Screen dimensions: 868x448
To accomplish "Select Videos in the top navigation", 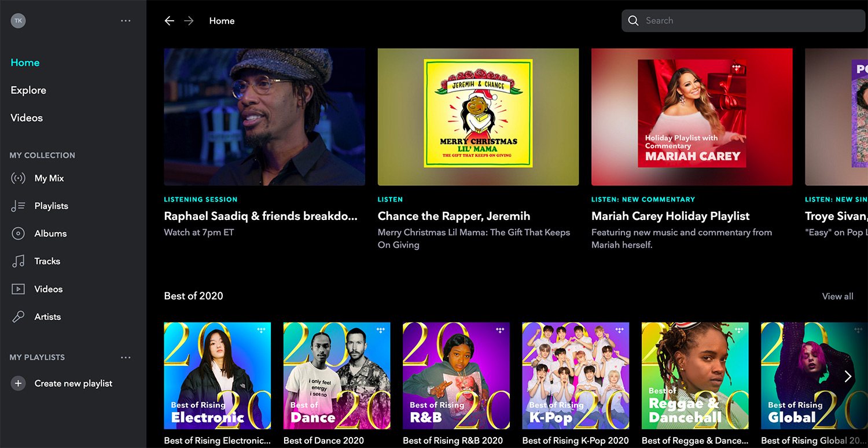I will 26,117.
